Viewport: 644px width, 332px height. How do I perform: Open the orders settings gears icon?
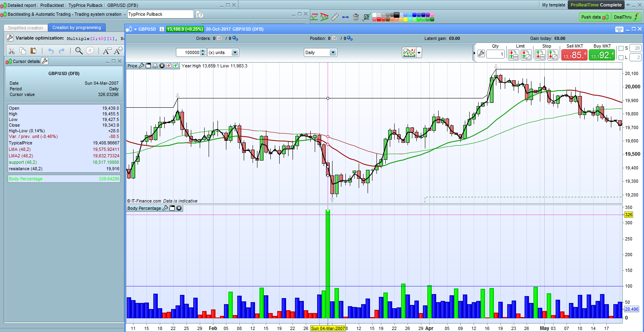point(235,38)
